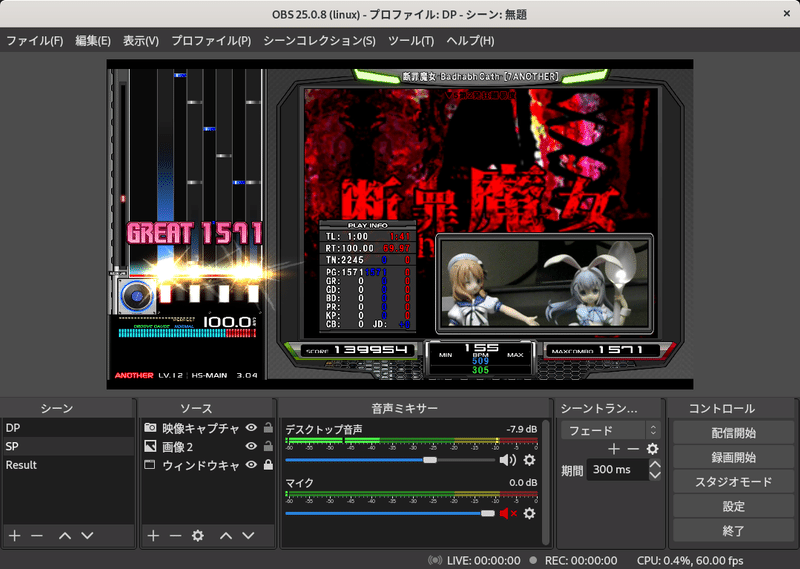Image resolution: width=800 pixels, height=569 pixels.
Task: Click CPU: 0.4%, 60.00 fps status text
Action: click(x=690, y=560)
